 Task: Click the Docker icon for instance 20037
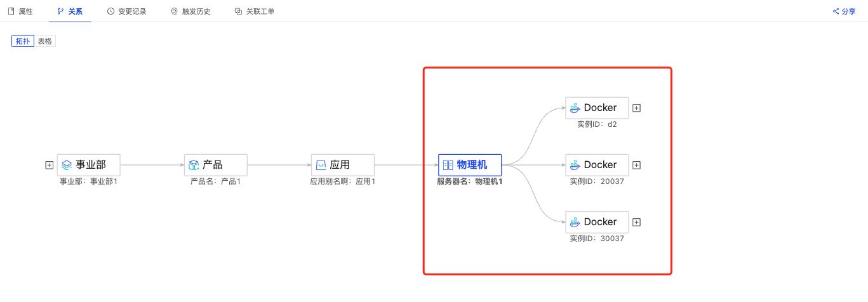[575, 165]
